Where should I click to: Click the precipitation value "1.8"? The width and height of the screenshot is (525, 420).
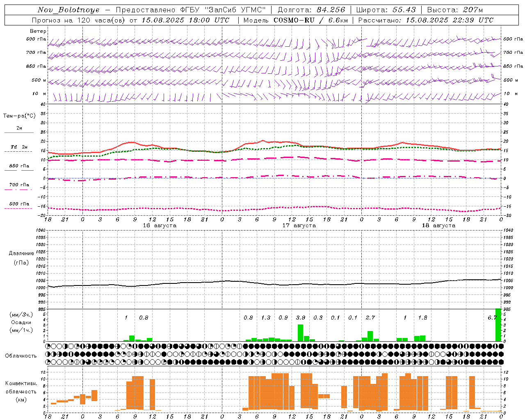(x=422, y=317)
